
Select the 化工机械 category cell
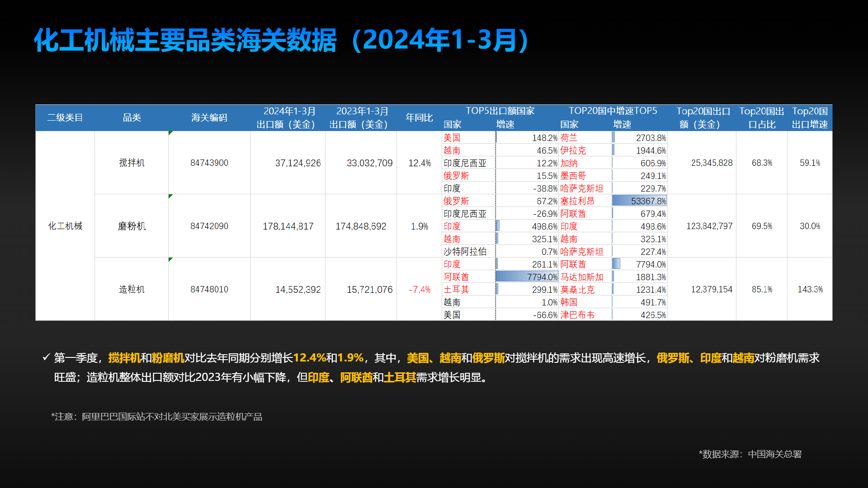point(65,226)
